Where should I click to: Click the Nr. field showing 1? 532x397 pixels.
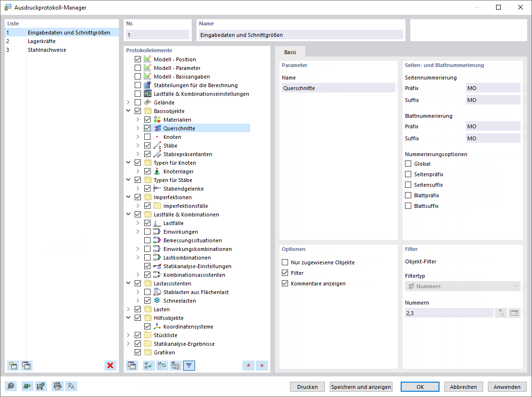(x=158, y=34)
